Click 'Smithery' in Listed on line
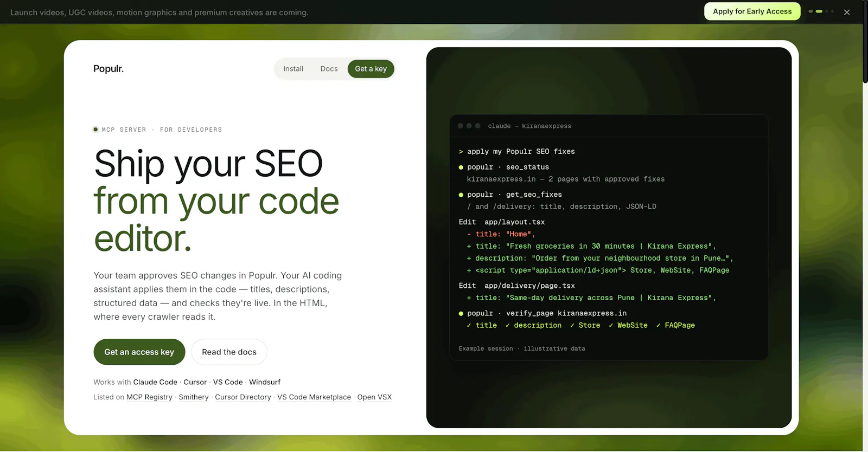 pyautogui.click(x=194, y=397)
